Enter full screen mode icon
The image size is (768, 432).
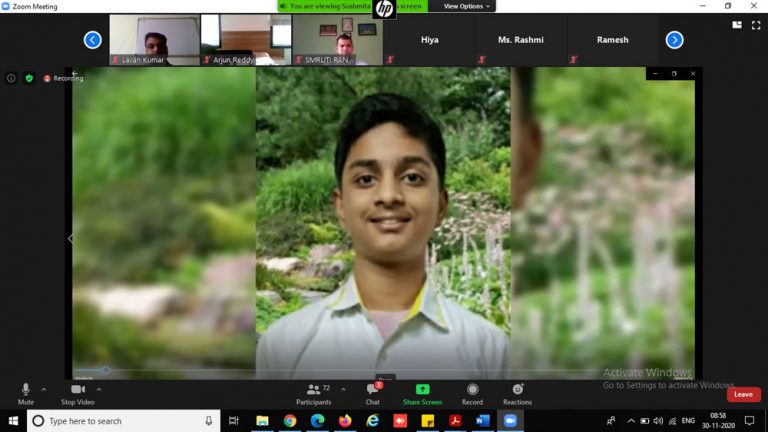pos(756,24)
